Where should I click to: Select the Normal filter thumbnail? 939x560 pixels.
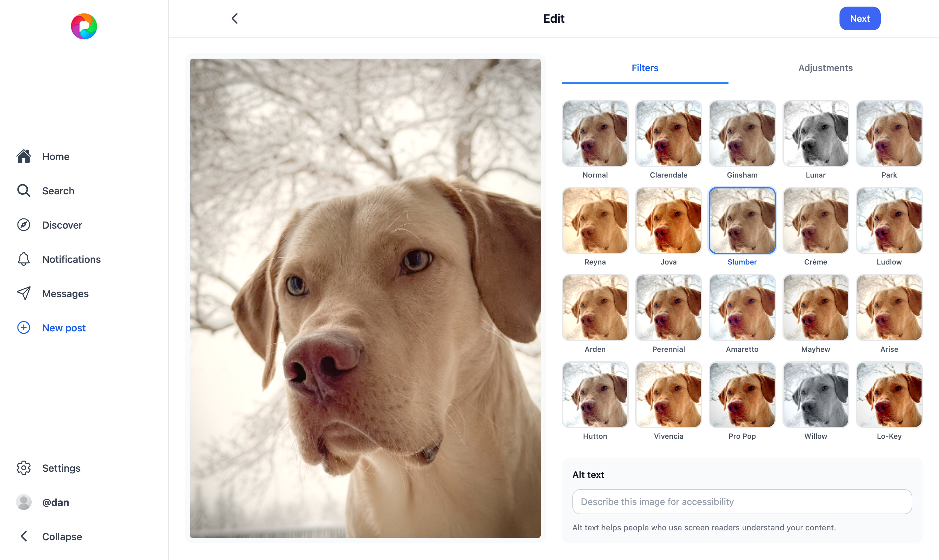[x=595, y=134]
